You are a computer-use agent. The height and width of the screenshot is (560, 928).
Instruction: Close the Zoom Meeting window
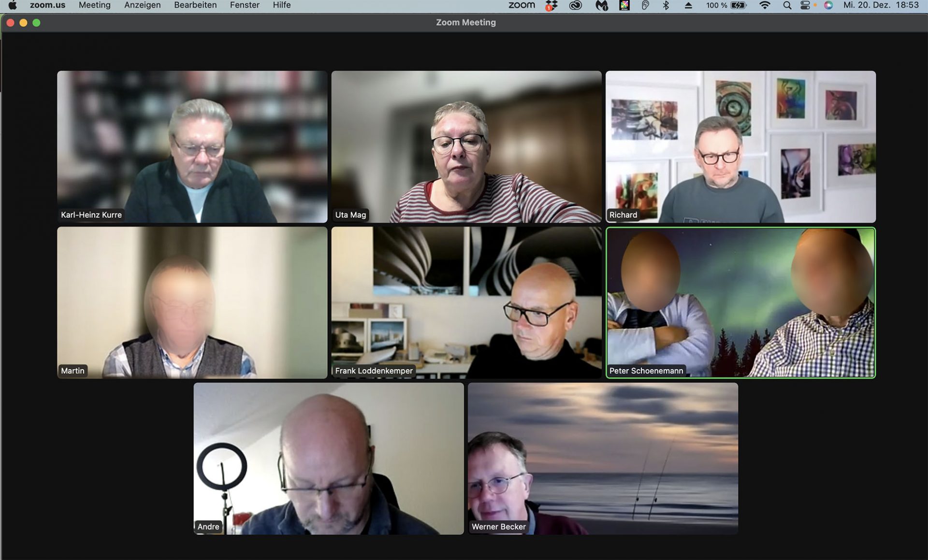(10, 23)
